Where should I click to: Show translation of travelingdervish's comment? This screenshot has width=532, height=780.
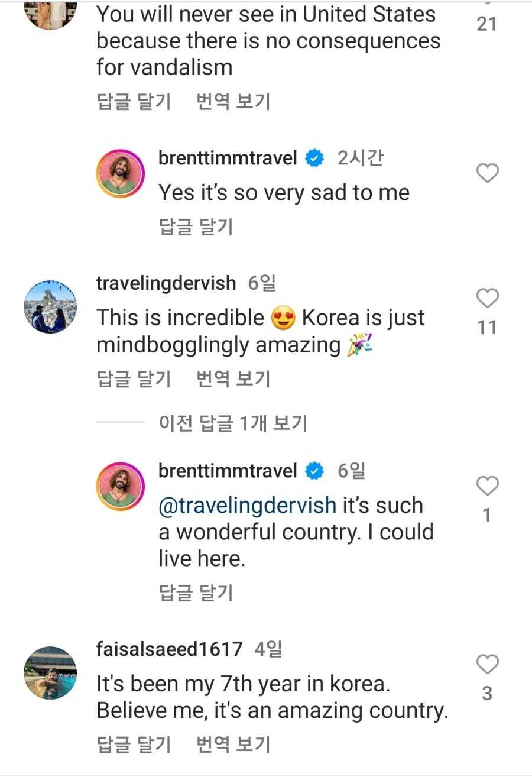(233, 378)
